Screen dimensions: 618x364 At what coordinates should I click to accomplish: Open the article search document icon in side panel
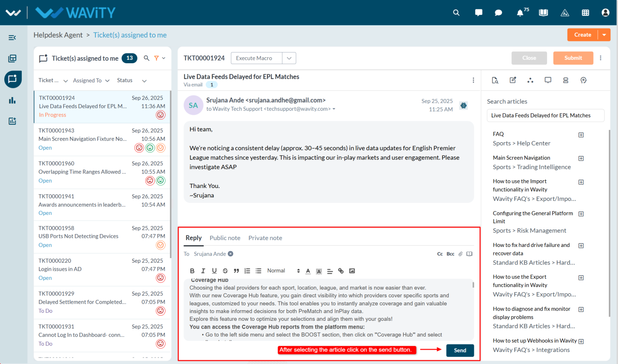(x=495, y=80)
